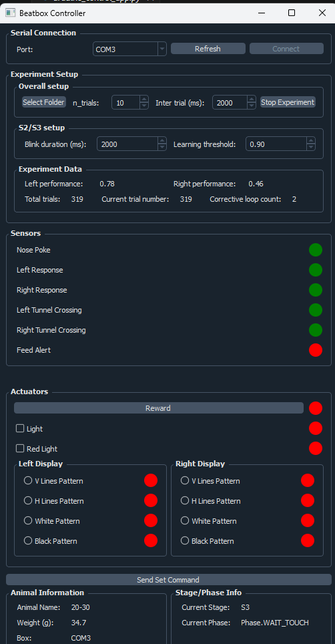
Task: Decrease Learning threshold with down arrow
Action: [x=311, y=147]
